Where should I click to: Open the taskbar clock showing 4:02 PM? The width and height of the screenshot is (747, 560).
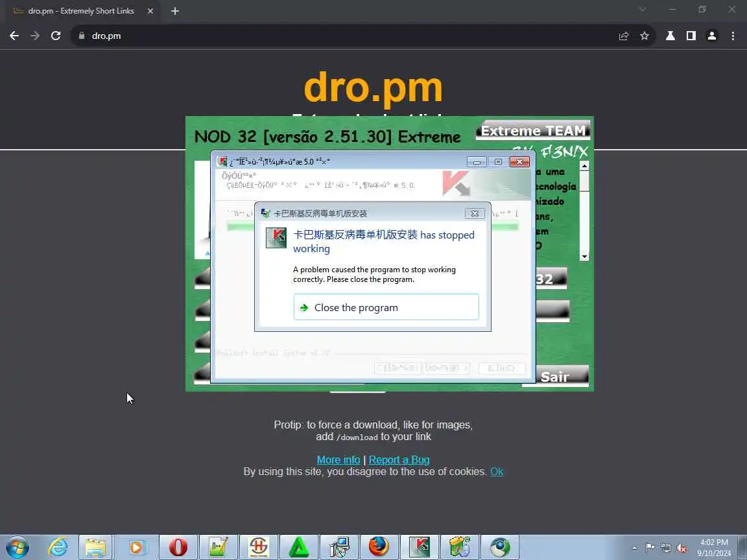coord(714,548)
